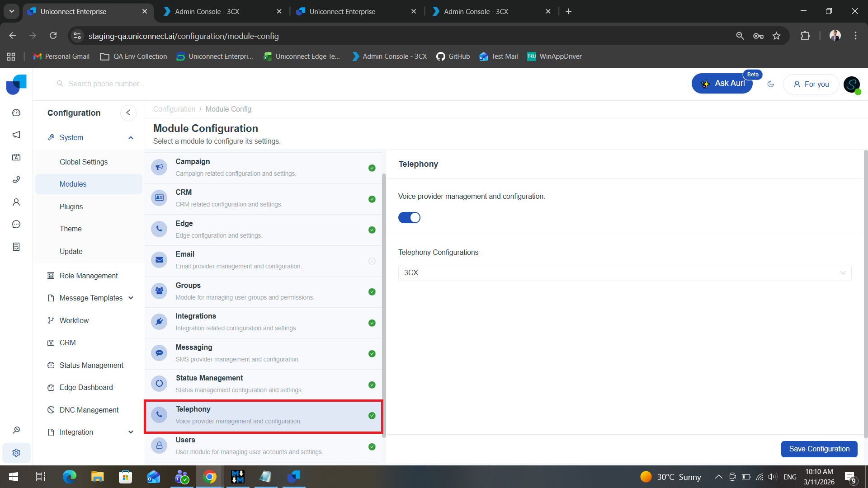Click the Uniconnect logo icon
The image size is (868, 488).
click(16, 84)
